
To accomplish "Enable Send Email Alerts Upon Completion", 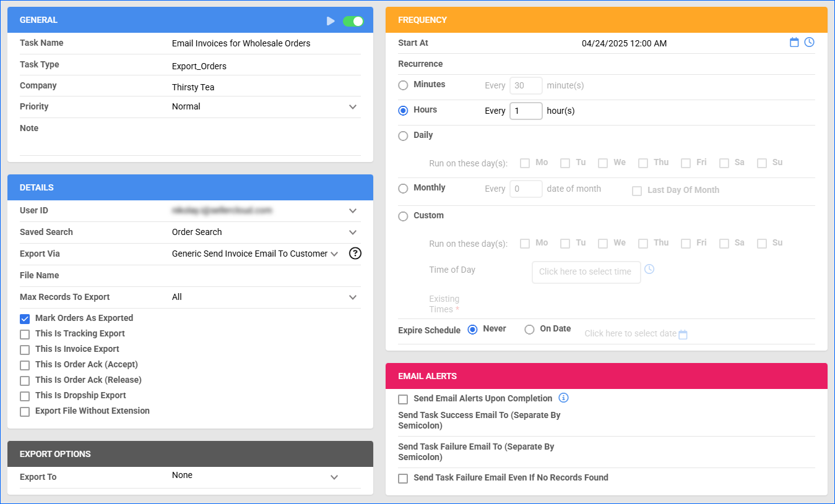I will coord(403,399).
